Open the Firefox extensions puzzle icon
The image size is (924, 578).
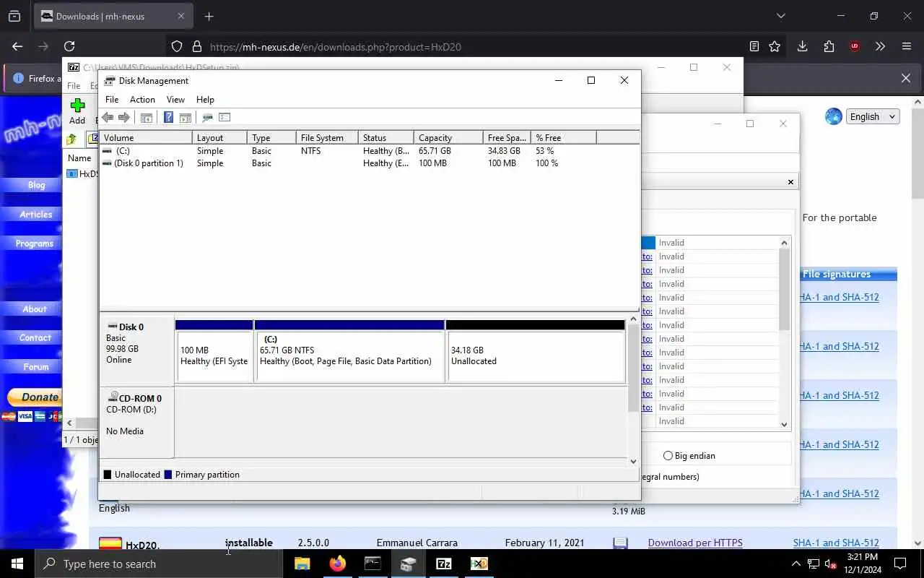(x=829, y=46)
